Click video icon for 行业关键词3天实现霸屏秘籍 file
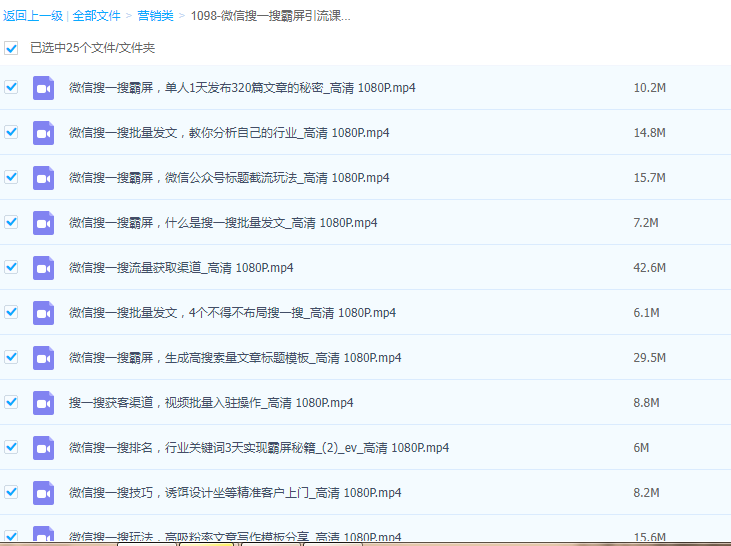This screenshot has width=731, height=546. (43, 448)
